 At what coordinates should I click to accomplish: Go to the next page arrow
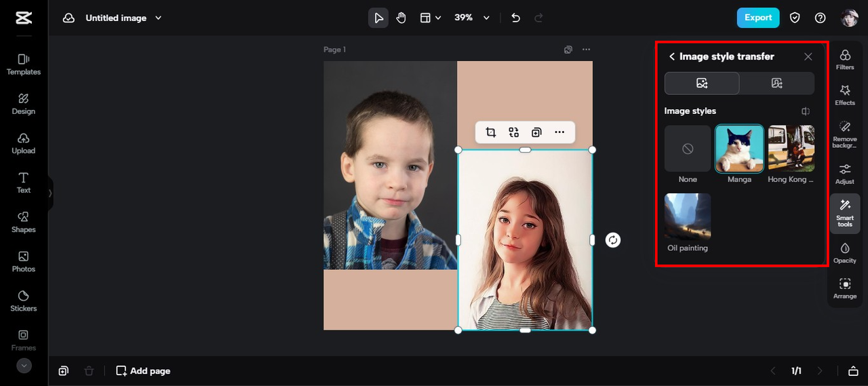[x=820, y=370]
